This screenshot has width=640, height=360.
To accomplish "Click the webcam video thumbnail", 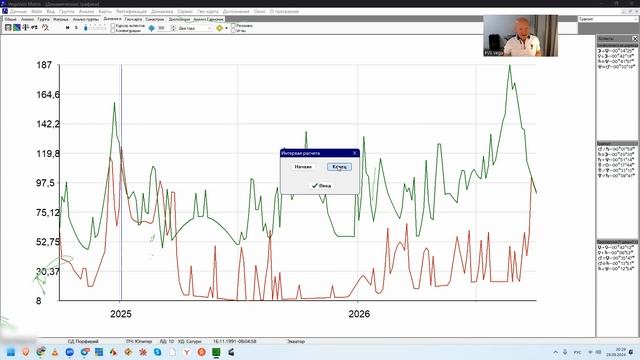I will click(x=520, y=36).
